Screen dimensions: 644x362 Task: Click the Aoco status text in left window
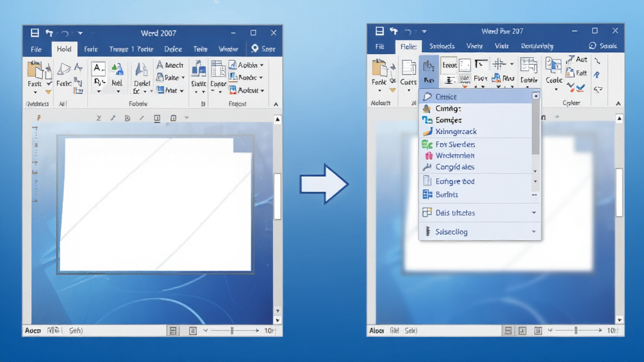(33, 331)
